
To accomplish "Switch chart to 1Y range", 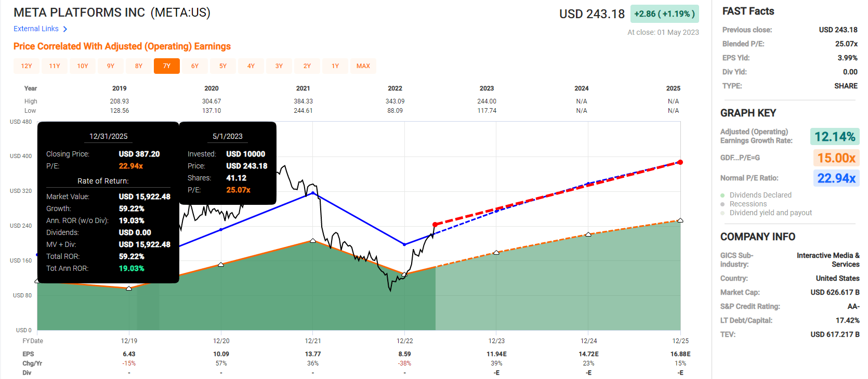I will pyautogui.click(x=335, y=66).
